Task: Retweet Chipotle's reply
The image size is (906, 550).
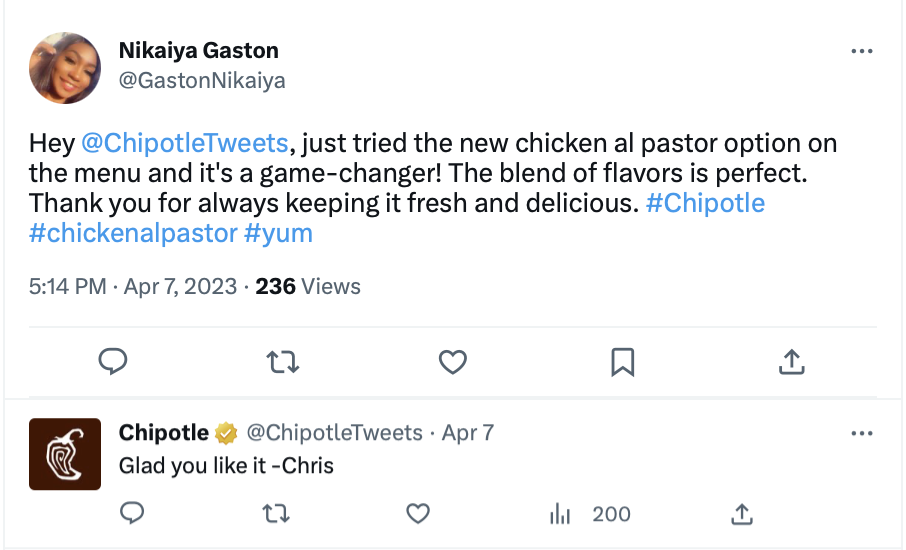Action: pyautogui.click(x=276, y=514)
